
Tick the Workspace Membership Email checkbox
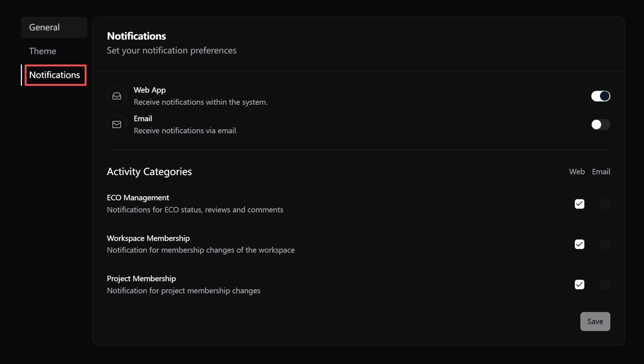(x=605, y=244)
